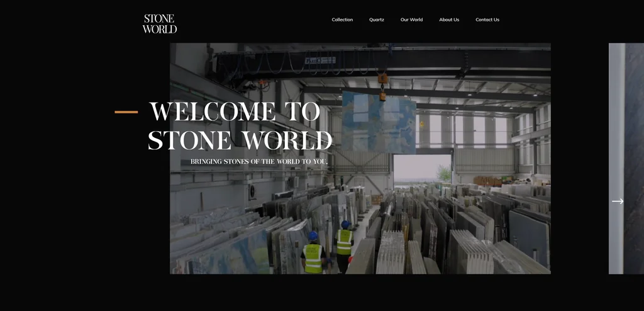The image size is (644, 311).
Task: Open the Quartz page
Action: pos(377,20)
